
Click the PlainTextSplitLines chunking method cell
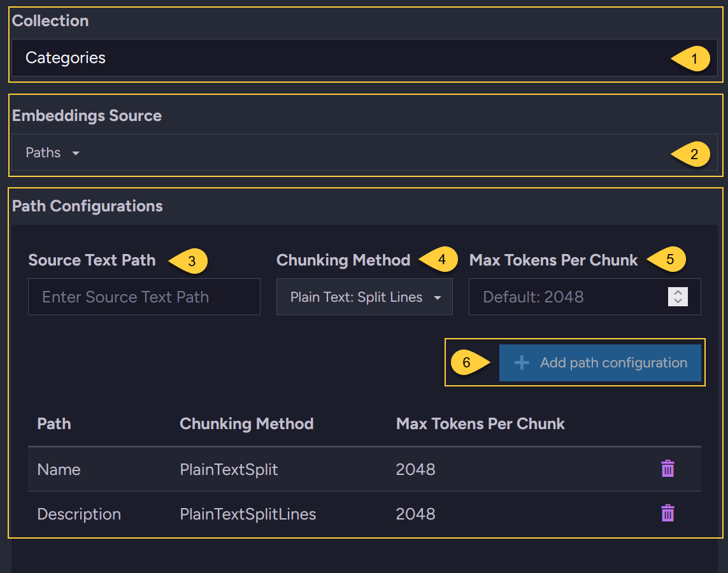pos(248,514)
